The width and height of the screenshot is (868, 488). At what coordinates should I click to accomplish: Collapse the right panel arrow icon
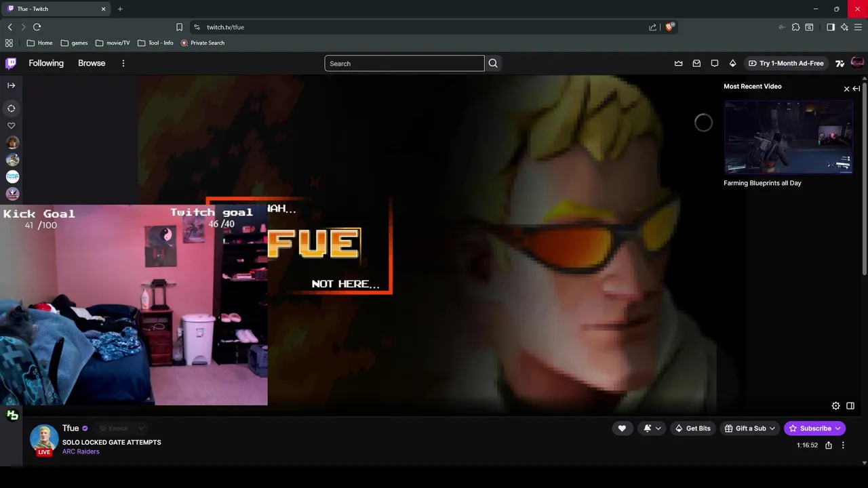coord(856,89)
